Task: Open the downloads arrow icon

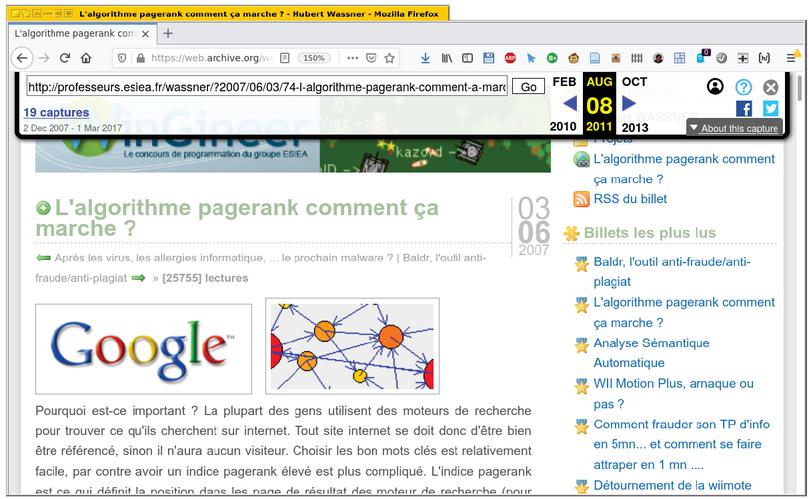Action: [425, 58]
